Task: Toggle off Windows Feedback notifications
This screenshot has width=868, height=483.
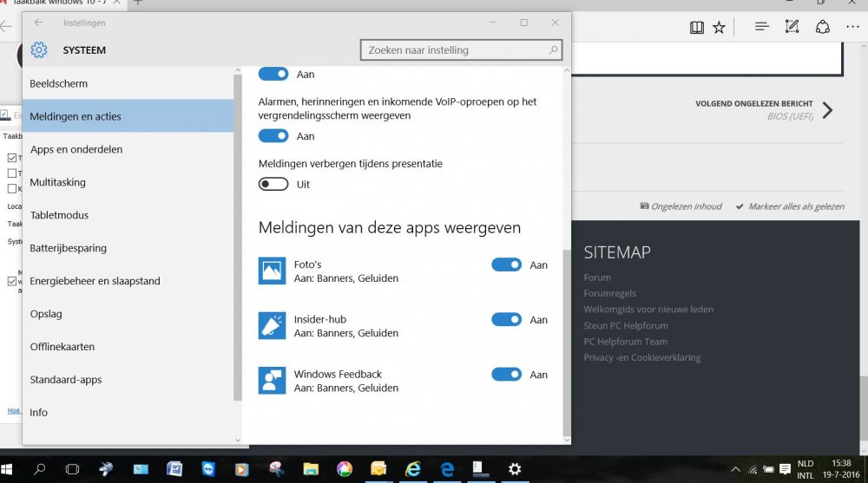Action: [x=506, y=375]
